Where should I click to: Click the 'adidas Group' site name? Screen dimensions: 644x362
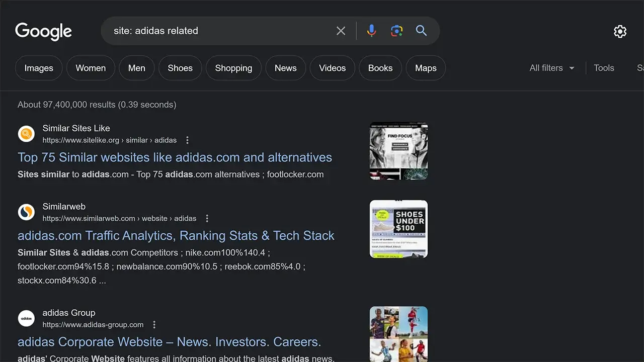point(69,313)
